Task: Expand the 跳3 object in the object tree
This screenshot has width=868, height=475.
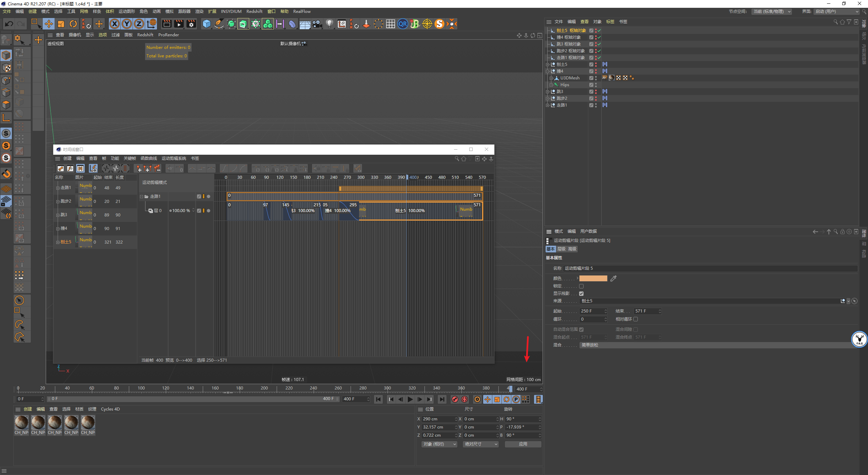Action: (547, 92)
